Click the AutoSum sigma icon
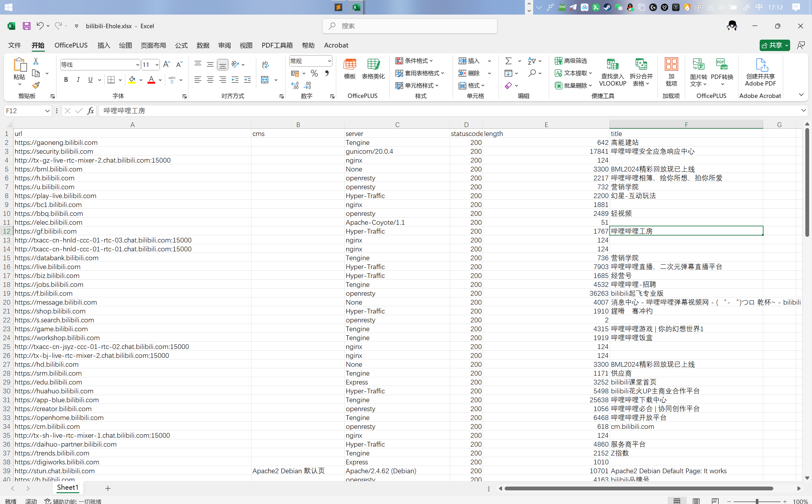Screen dimensions: 812x504 point(508,61)
